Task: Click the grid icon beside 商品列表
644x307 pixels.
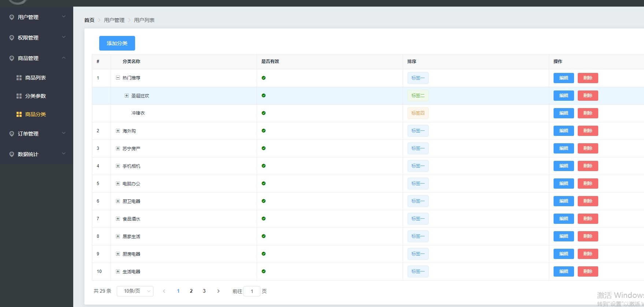Action: pos(19,78)
